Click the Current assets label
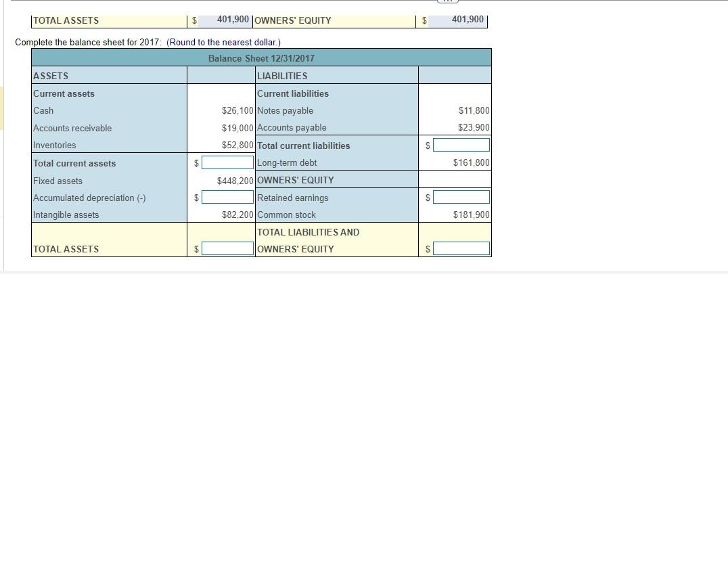This screenshot has width=728, height=561. (x=64, y=93)
